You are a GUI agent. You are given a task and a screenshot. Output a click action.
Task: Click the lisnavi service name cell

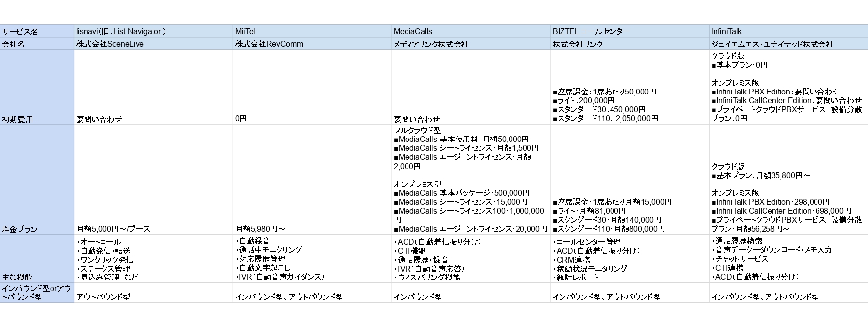point(153,31)
